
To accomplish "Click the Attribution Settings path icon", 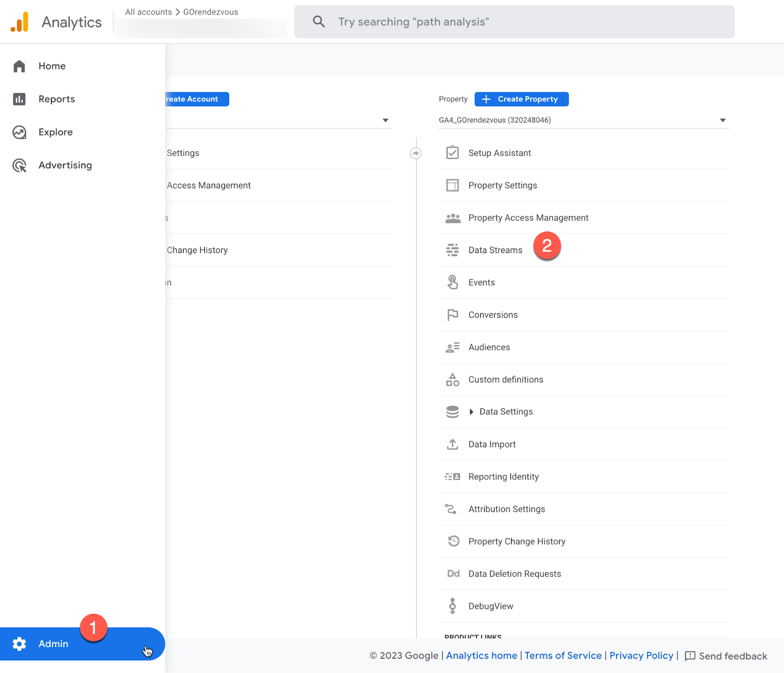I will click(x=451, y=509).
